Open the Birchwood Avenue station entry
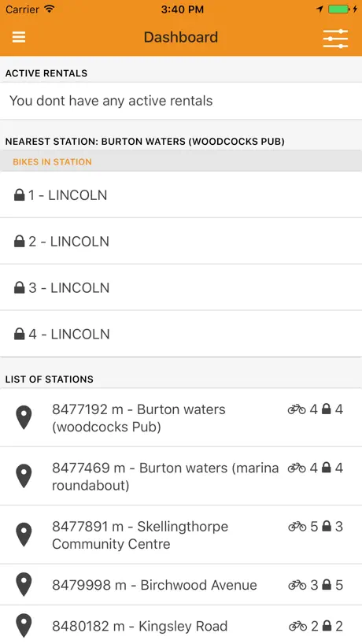The image size is (362, 644). 181,585
